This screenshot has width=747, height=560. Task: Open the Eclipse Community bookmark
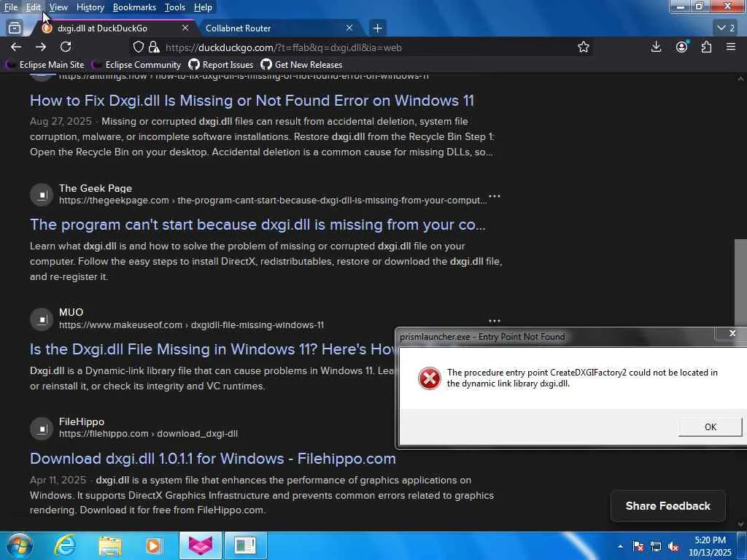(x=136, y=65)
